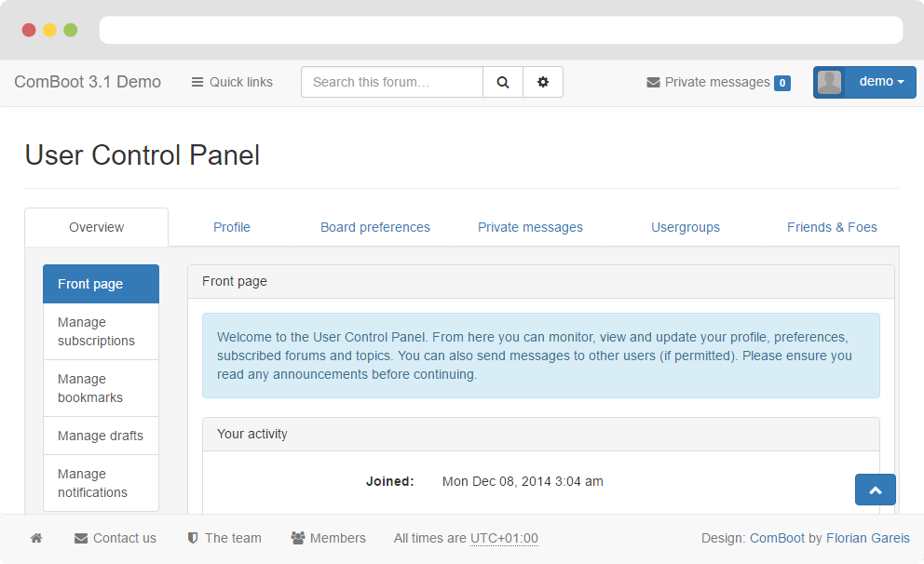
Task: Click the search magnifier button
Action: (x=503, y=82)
